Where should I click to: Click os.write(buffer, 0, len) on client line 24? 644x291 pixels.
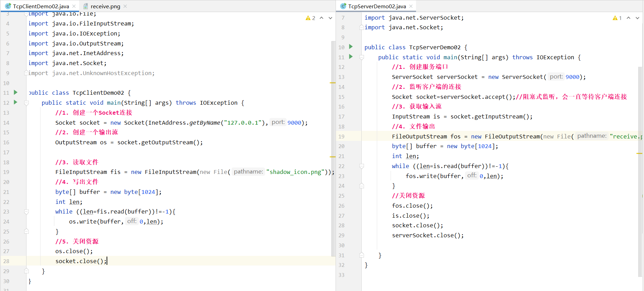click(116, 221)
